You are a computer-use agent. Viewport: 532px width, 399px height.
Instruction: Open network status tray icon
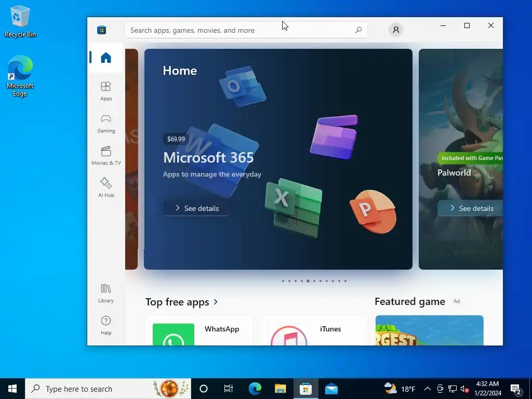(453, 389)
